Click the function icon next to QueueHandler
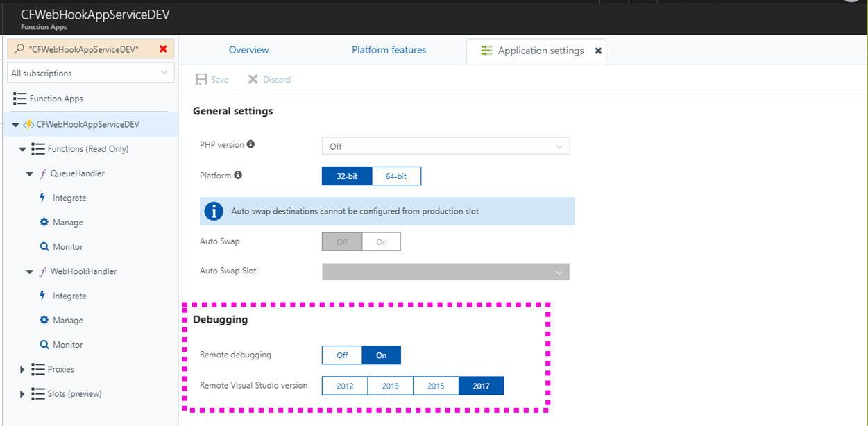This screenshot has width=868, height=426. pos(43,173)
